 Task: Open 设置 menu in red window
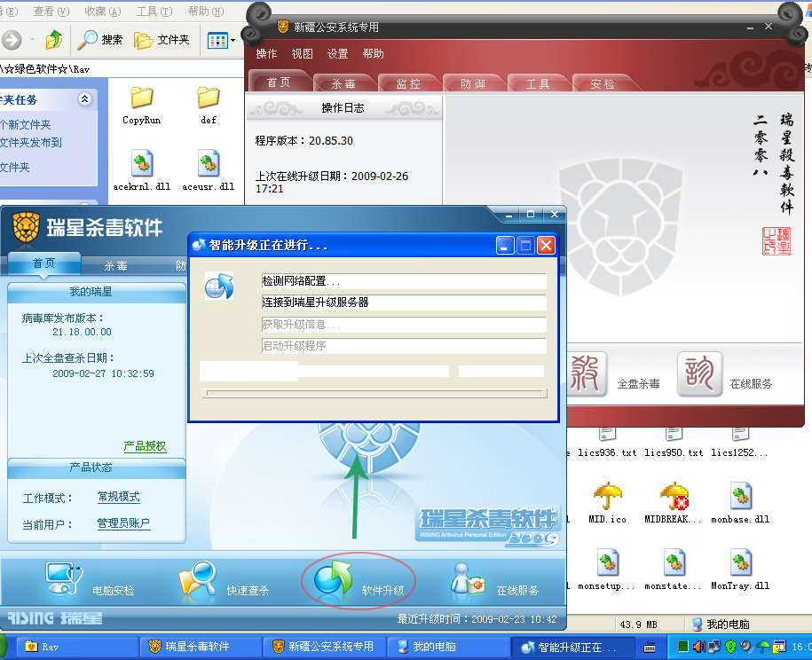coord(337,54)
